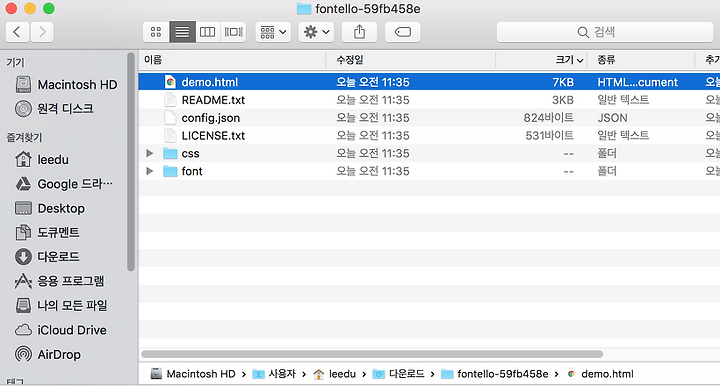The image size is (720, 386).
Task: Sort by the 종류 column header
Action: (x=641, y=60)
